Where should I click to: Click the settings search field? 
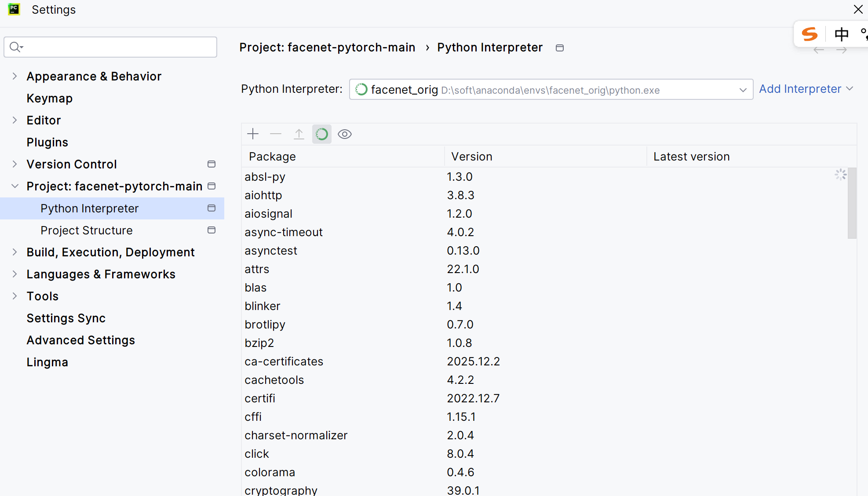pos(114,47)
